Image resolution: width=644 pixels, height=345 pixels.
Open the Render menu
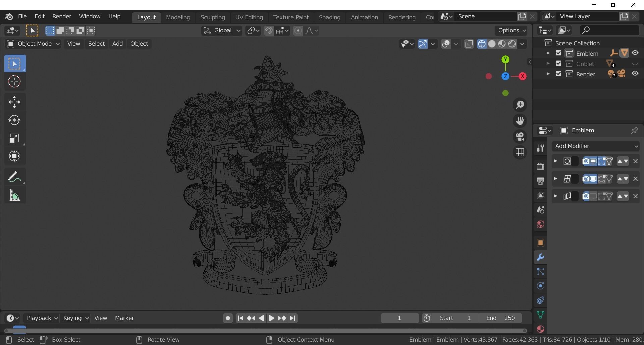point(62,16)
